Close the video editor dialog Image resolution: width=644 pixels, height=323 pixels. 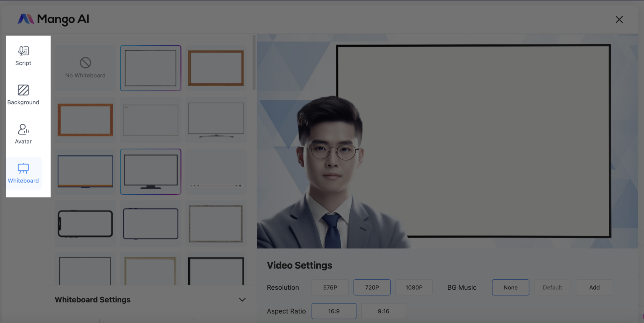click(619, 19)
